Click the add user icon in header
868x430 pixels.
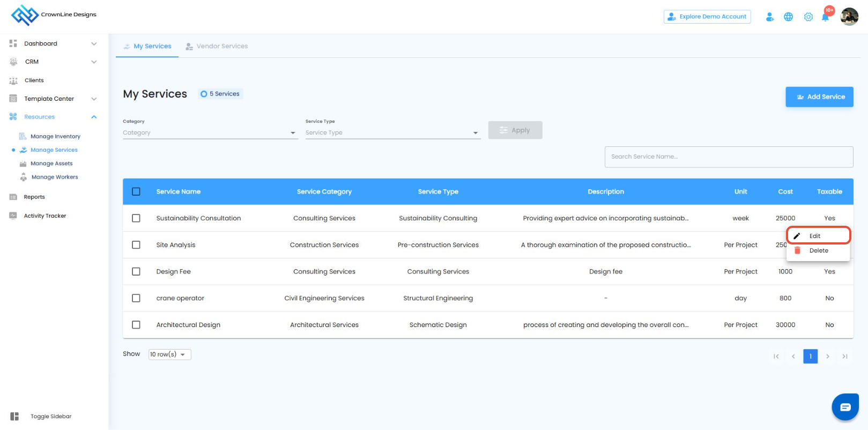click(x=770, y=17)
